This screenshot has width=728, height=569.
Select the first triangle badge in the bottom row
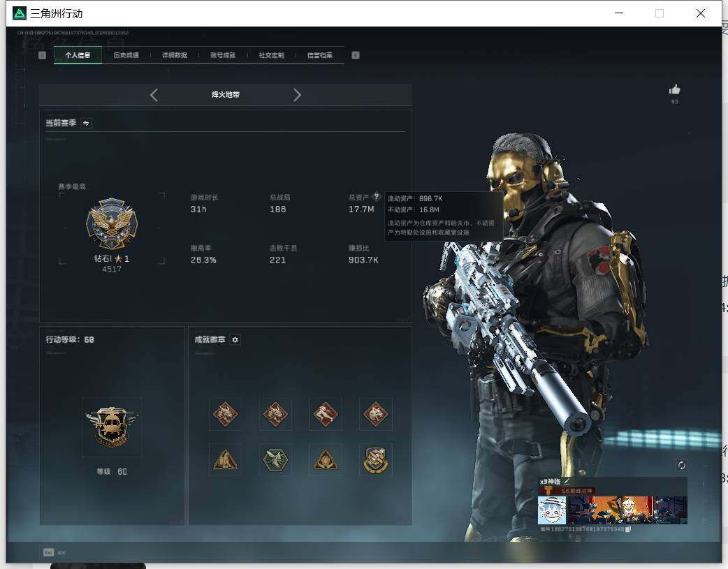[225, 460]
